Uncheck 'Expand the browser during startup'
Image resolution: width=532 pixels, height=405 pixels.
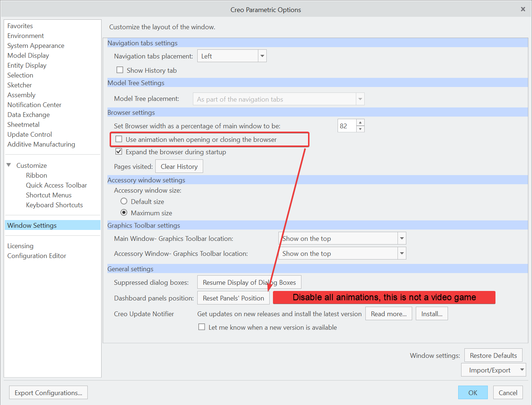click(118, 151)
